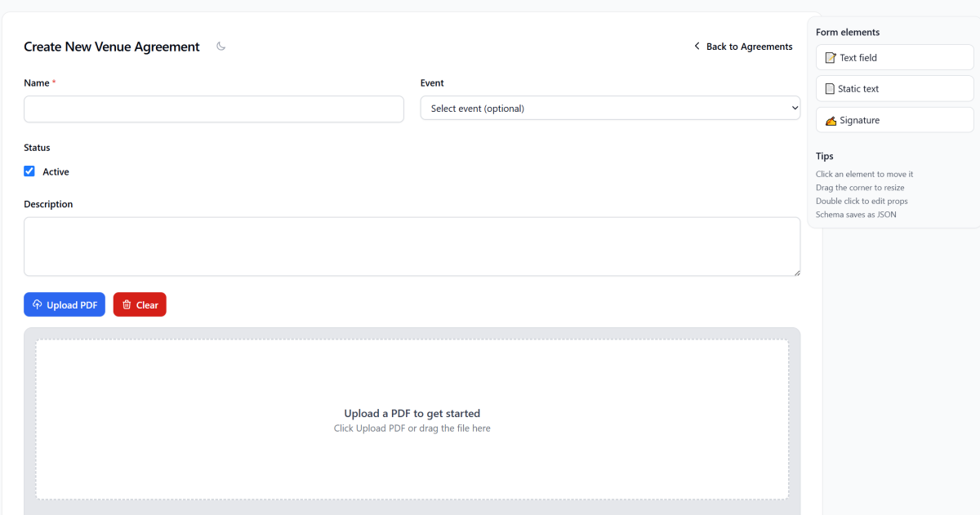This screenshot has width=980, height=515.
Task: Click inside the Description text area
Action: pyautogui.click(x=412, y=246)
